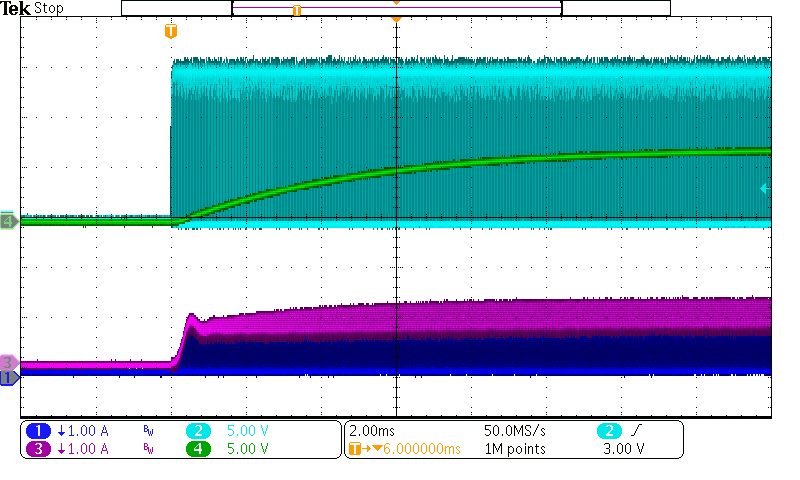Click the orange center triangle above the graticule
This screenshot has width=800, height=480.
coord(397,19)
